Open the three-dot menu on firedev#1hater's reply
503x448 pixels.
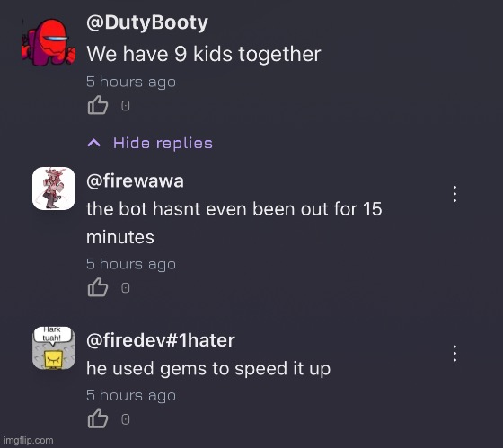(454, 354)
